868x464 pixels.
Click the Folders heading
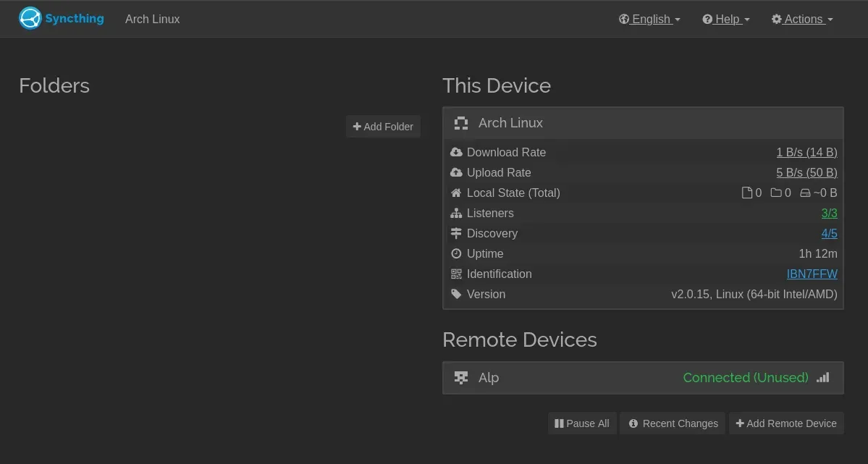54,86
